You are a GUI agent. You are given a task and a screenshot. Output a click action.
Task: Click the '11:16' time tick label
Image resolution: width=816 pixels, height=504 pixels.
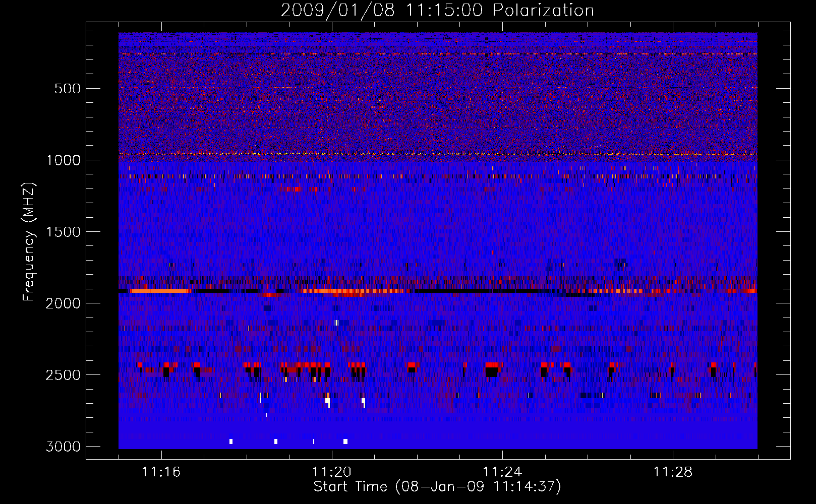click(x=161, y=472)
